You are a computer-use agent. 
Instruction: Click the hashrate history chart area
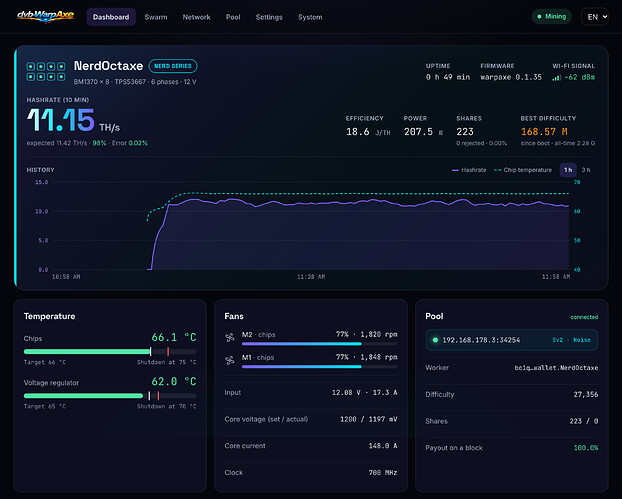pos(310,226)
